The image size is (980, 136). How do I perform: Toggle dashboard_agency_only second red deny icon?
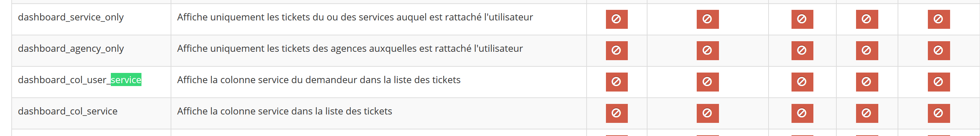tap(707, 50)
